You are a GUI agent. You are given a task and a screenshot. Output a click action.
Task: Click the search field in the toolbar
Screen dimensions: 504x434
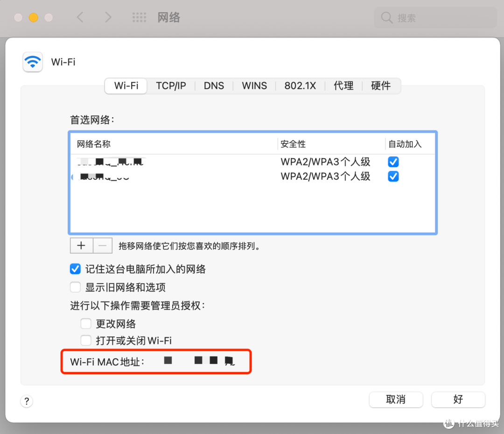435,18
